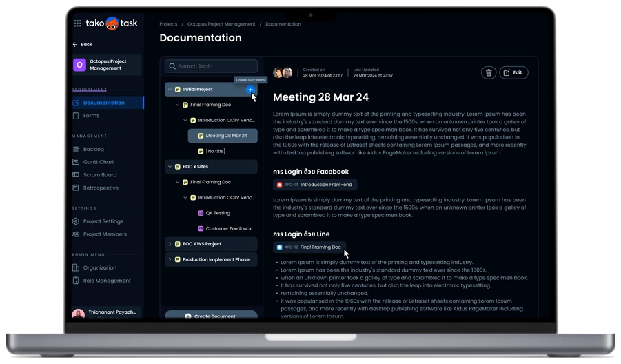Click Octopus Project Management breadcrumb link
This screenshot has height=364, width=621.
tap(221, 24)
